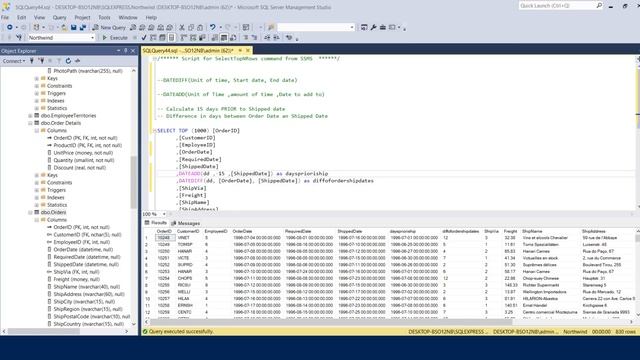
Task: Pin the Object Explorer panel with pushpin
Action: pos(126,51)
